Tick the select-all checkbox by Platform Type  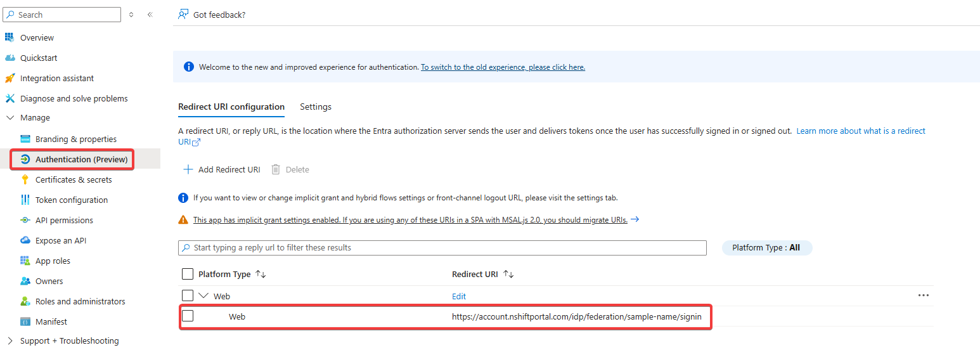click(x=188, y=274)
